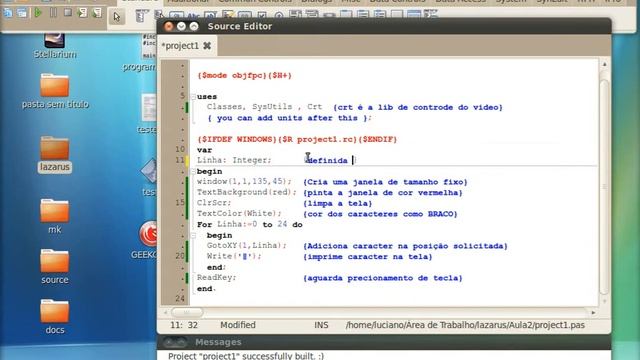
Task: Select the component palette selection arrow
Action: coord(117,17)
